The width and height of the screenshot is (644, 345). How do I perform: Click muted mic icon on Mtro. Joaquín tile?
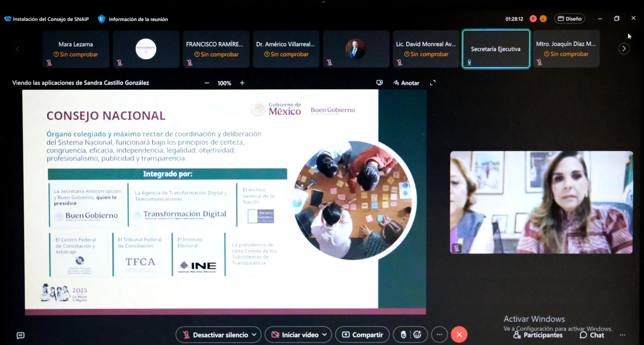(539, 62)
